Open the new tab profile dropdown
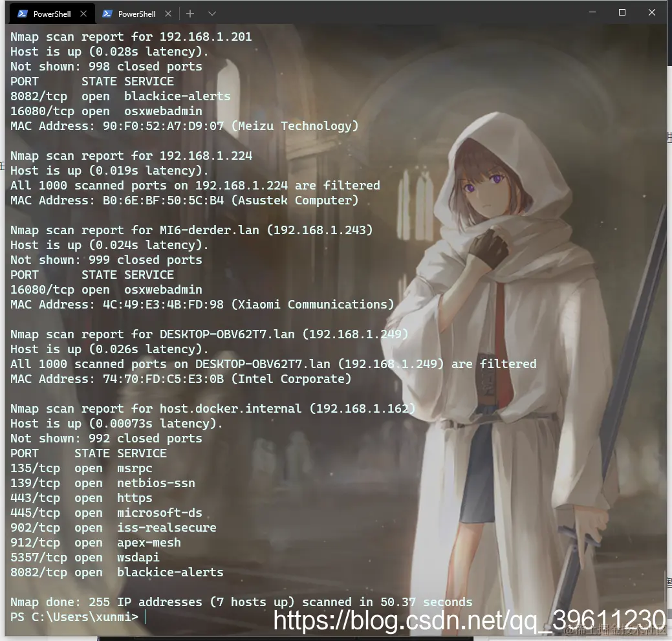This screenshot has width=672, height=641. (211, 14)
